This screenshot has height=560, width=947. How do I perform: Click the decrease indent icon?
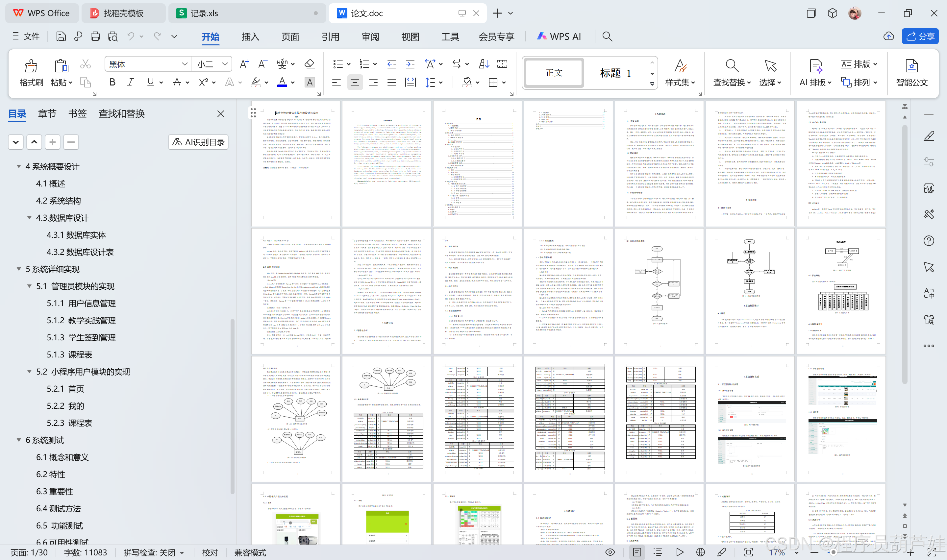pos(391,64)
